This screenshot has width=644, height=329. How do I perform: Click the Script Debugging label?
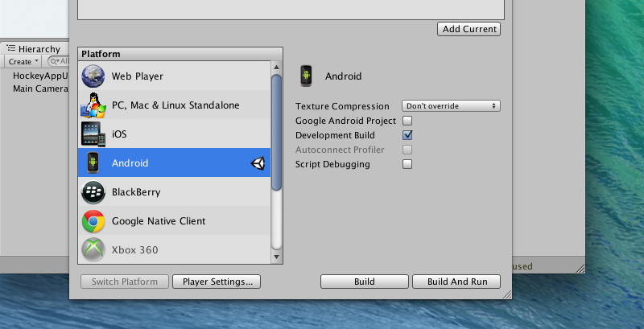[332, 164]
